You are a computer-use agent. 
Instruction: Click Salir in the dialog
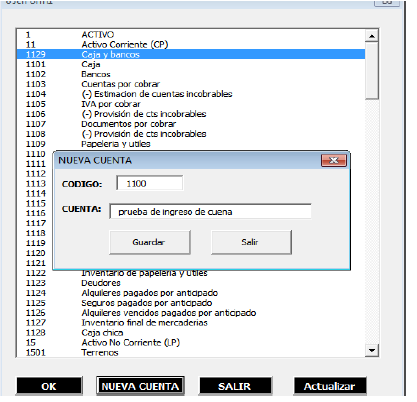(251, 242)
